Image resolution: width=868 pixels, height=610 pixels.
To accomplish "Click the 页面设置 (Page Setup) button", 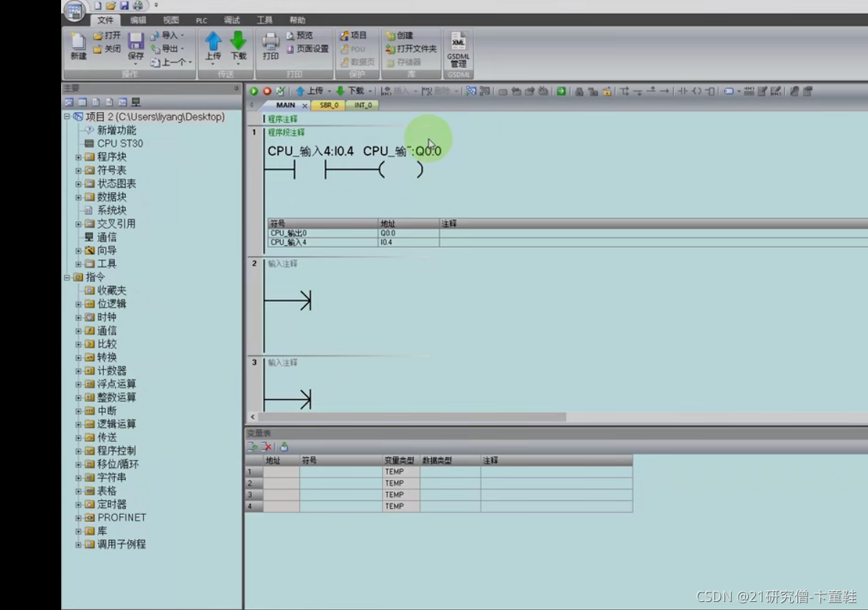I will (308, 49).
